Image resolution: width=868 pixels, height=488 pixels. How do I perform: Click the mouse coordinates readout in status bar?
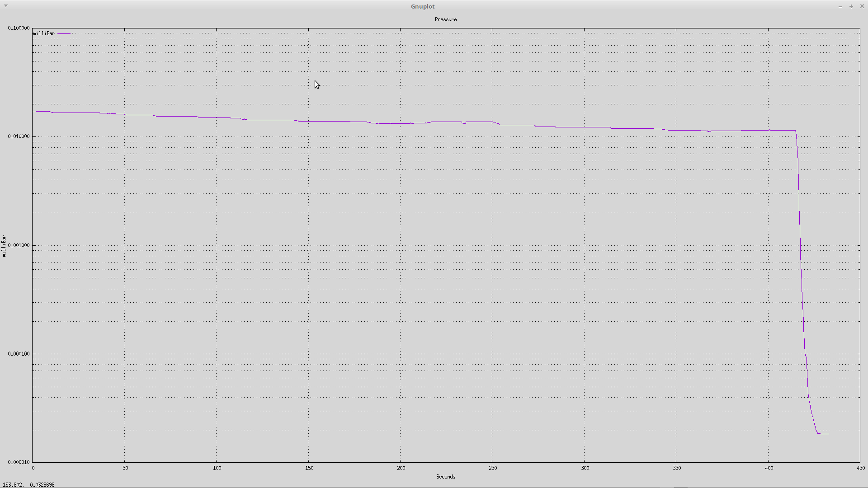(x=28, y=485)
